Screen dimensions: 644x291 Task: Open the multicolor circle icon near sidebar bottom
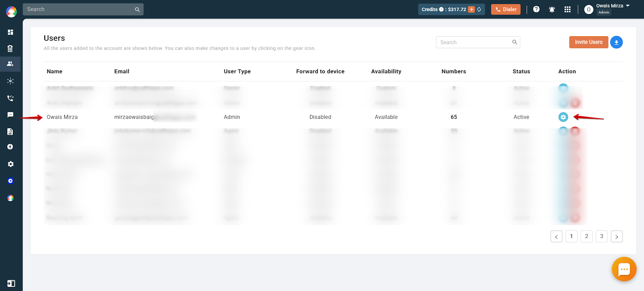tap(10, 198)
